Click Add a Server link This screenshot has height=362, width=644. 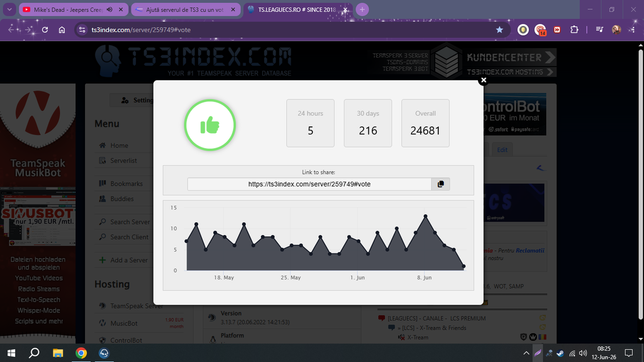click(129, 260)
